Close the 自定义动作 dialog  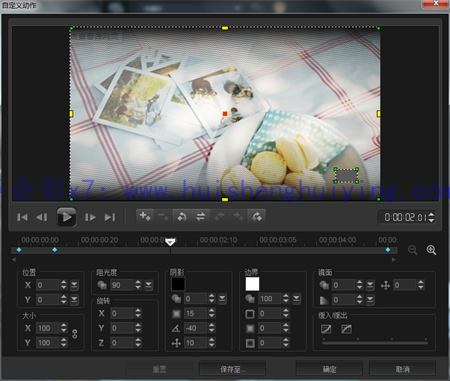pos(436,4)
